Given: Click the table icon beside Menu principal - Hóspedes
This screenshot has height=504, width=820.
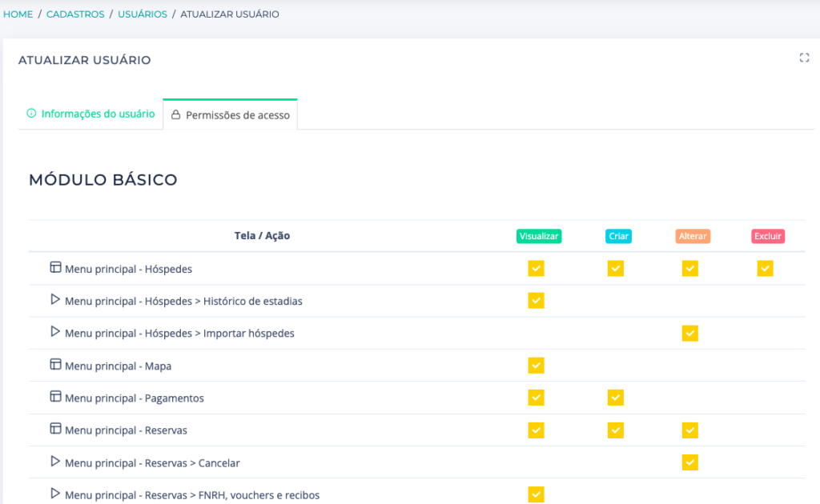Looking at the screenshot, I should click(x=55, y=267).
